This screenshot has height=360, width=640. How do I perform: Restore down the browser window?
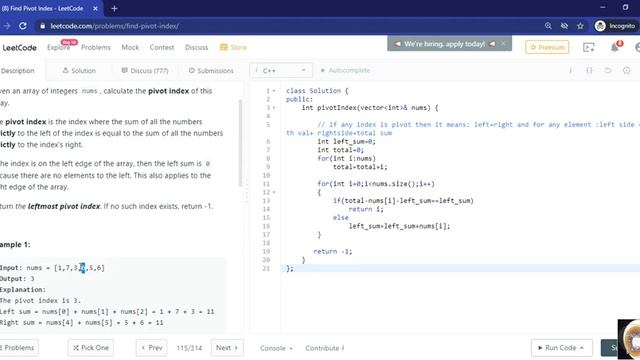coord(625,7)
